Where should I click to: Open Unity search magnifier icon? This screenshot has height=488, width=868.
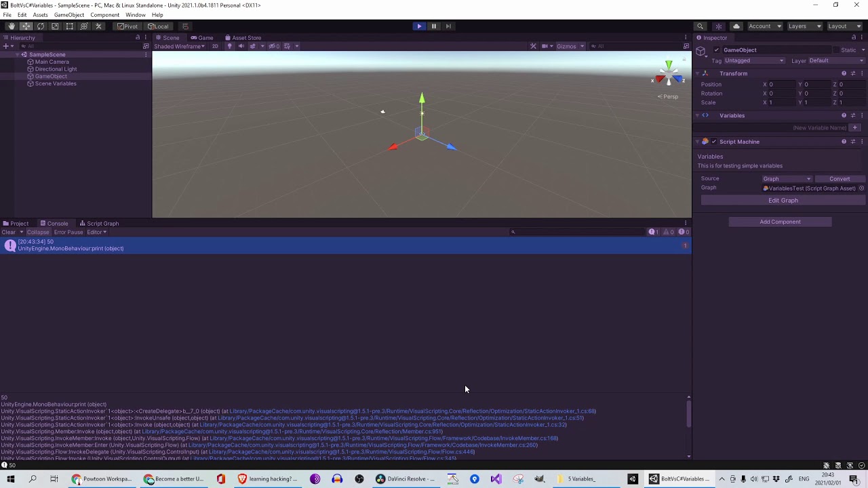701,26
